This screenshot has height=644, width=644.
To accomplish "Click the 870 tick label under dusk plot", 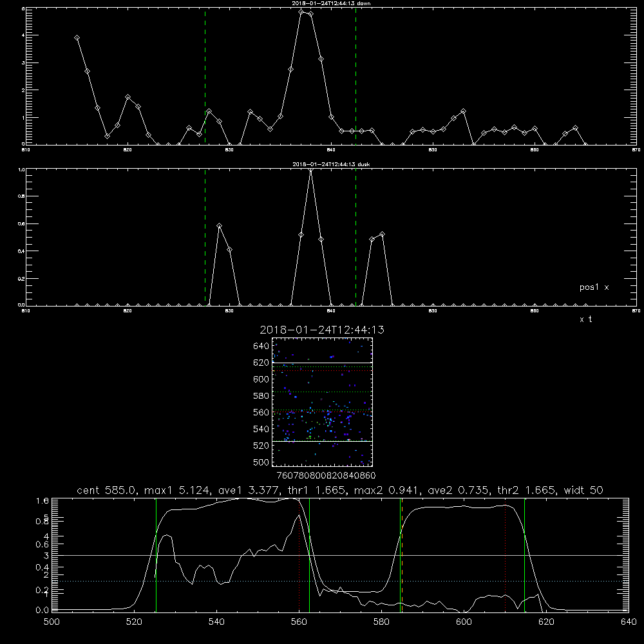I will [636, 311].
